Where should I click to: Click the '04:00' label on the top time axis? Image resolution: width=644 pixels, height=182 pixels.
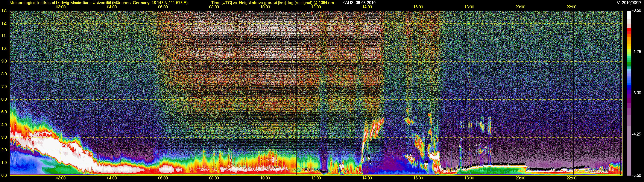112,7
